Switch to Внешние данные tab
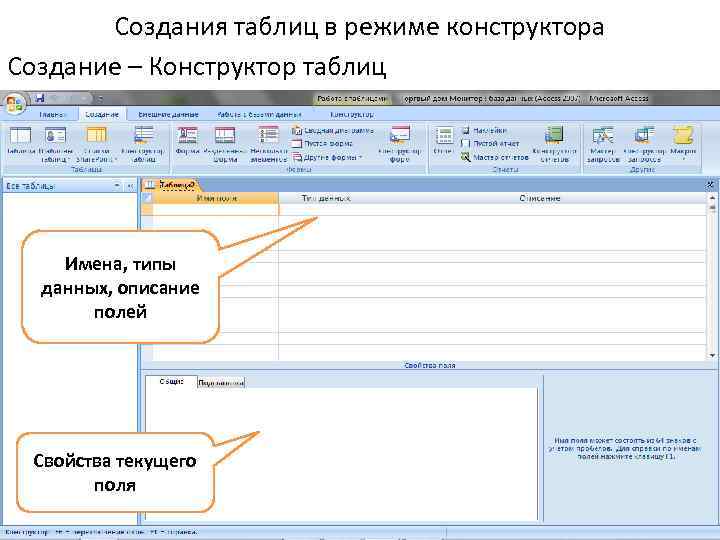Viewport: 720px width, 540px height. pyautogui.click(x=168, y=114)
